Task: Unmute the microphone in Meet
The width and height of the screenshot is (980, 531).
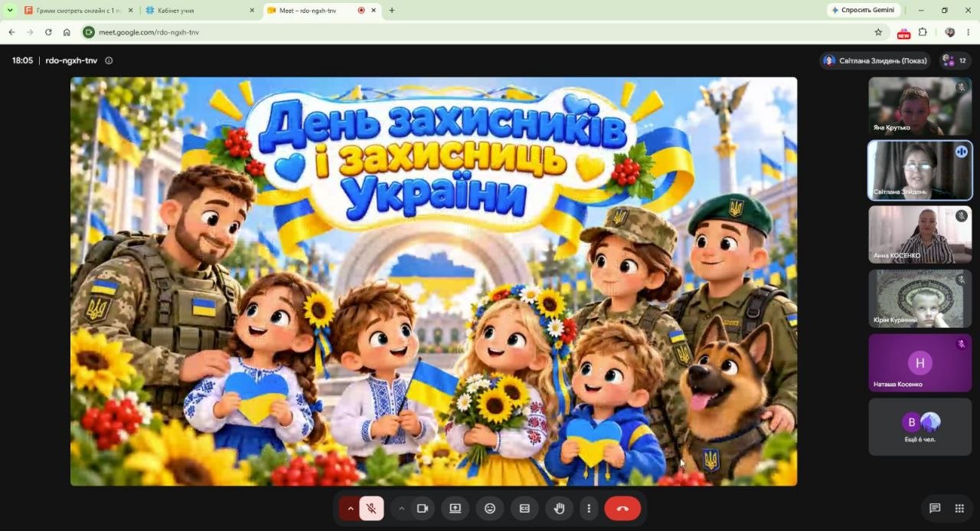Action: [371, 508]
